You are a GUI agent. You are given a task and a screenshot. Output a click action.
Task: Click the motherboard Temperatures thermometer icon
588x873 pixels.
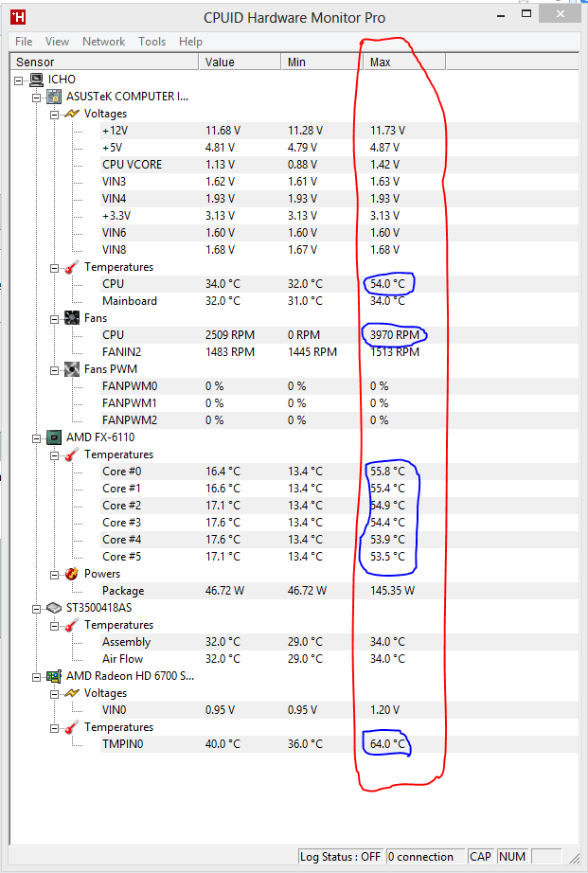click(72, 267)
